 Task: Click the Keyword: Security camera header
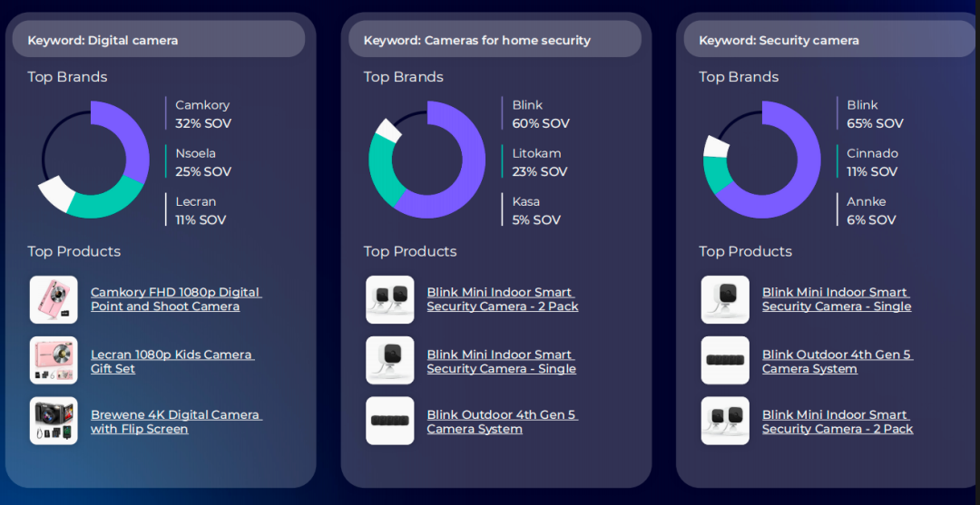[830, 39]
